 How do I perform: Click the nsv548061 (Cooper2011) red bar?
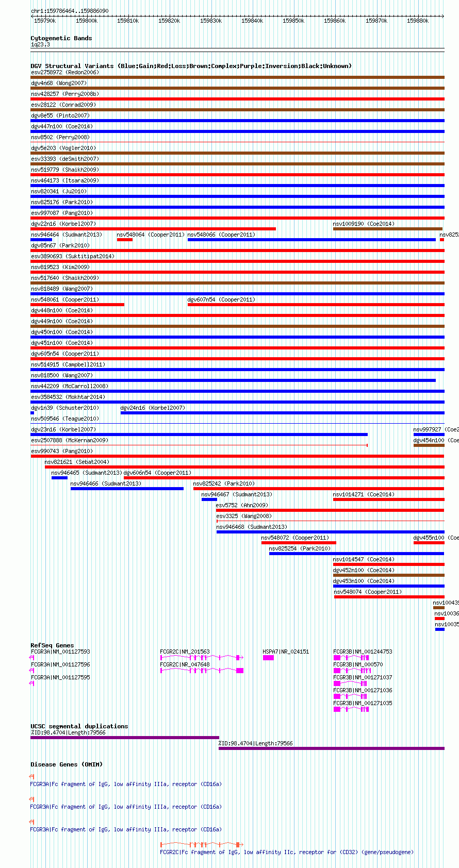coord(77,305)
